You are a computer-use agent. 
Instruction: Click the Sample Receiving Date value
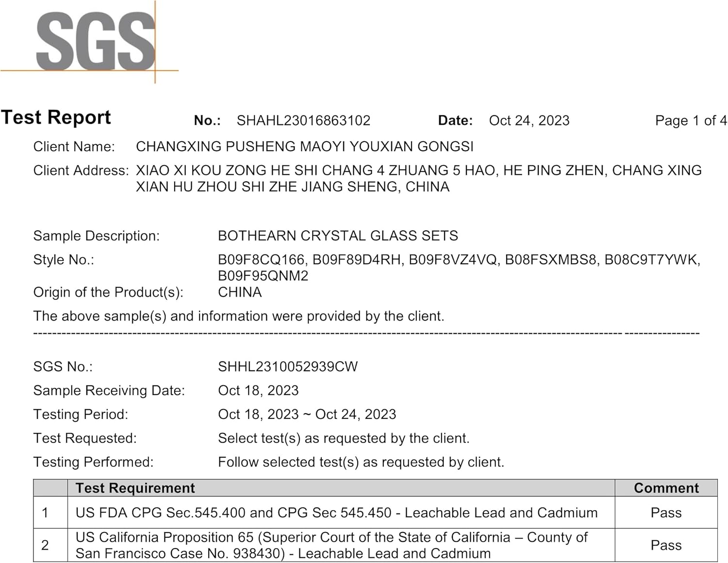[258, 390]
